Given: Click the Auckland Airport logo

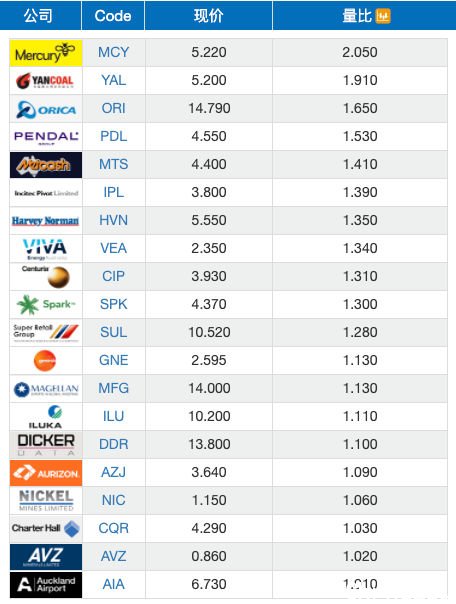Looking at the screenshot, I should point(46,585).
